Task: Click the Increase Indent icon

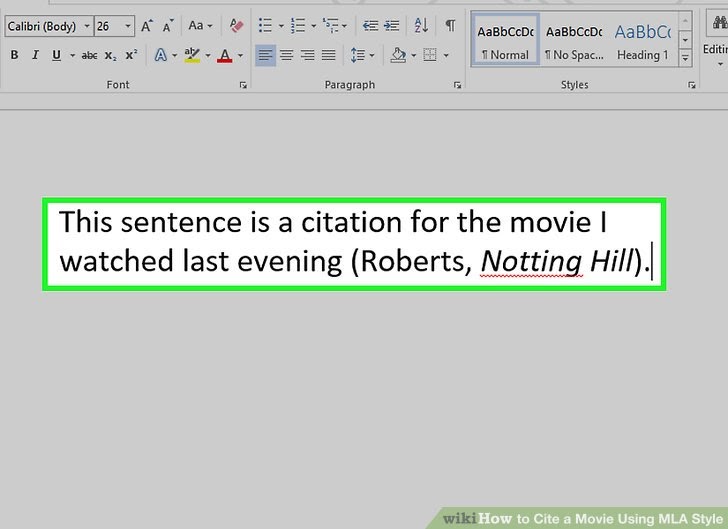Action: (x=391, y=26)
